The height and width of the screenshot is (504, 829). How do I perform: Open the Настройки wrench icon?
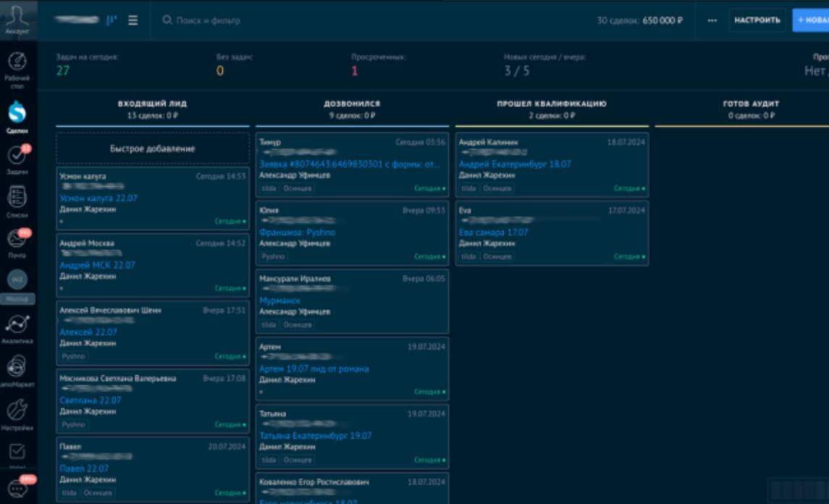[x=17, y=409]
